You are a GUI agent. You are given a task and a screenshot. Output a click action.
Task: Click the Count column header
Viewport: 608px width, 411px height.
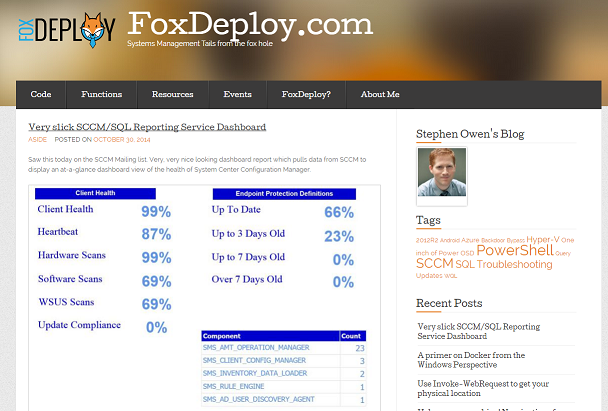pos(353,336)
